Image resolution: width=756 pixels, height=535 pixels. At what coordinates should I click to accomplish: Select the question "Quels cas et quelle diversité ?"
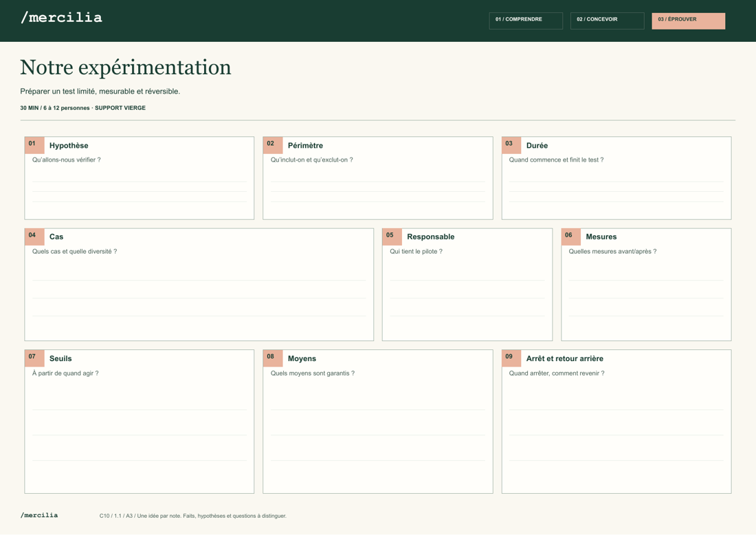click(x=75, y=251)
